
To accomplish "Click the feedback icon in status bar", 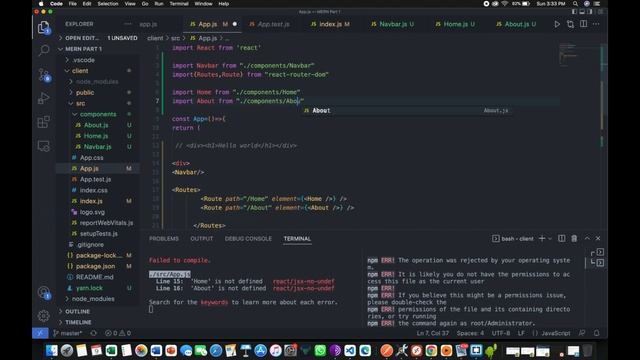I will click(x=582, y=333).
